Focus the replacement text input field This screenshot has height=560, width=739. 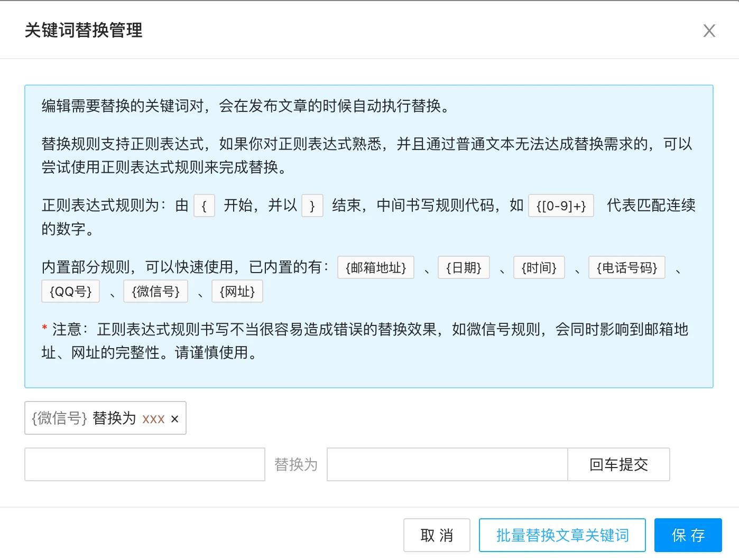click(x=447, y=464)
